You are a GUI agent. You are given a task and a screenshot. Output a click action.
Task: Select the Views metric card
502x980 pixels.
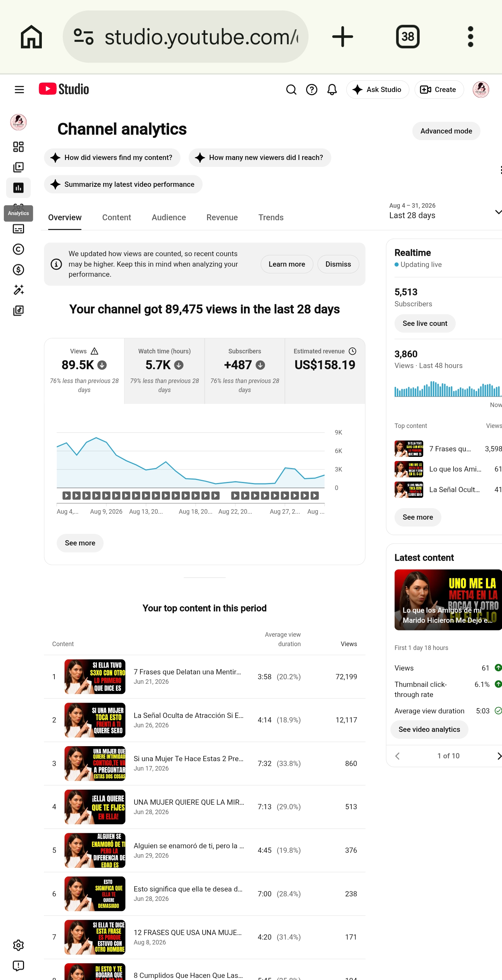pos(84,371)
